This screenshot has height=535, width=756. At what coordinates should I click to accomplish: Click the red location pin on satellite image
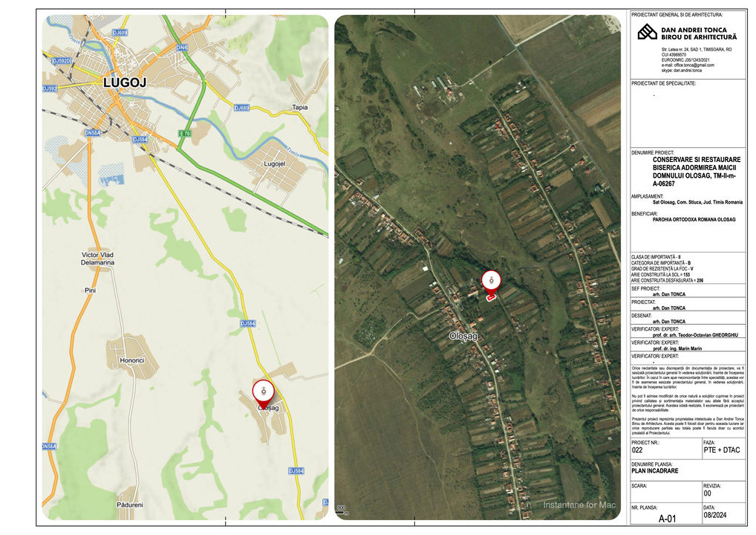492,283
